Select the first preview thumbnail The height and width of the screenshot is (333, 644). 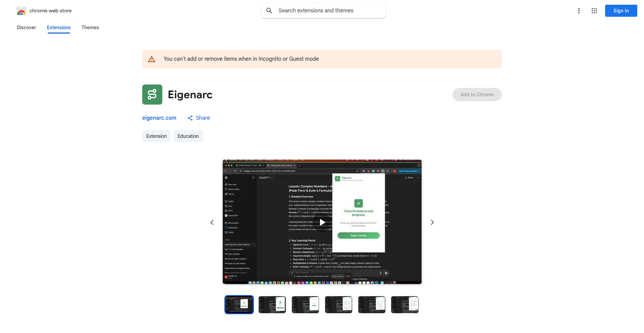239,304
